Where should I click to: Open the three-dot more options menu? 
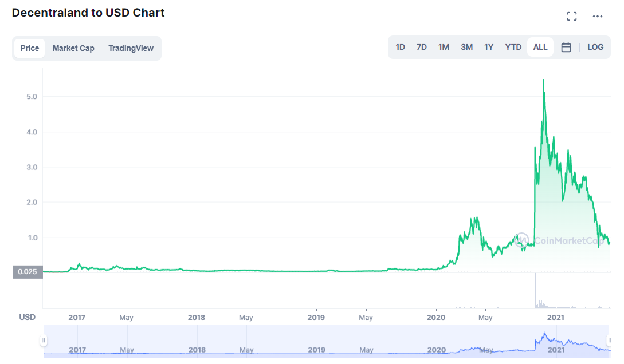[x=598, y=16]
